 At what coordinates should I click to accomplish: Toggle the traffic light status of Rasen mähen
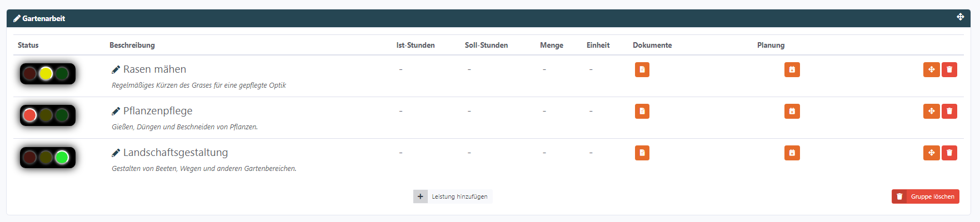[47, 73]
